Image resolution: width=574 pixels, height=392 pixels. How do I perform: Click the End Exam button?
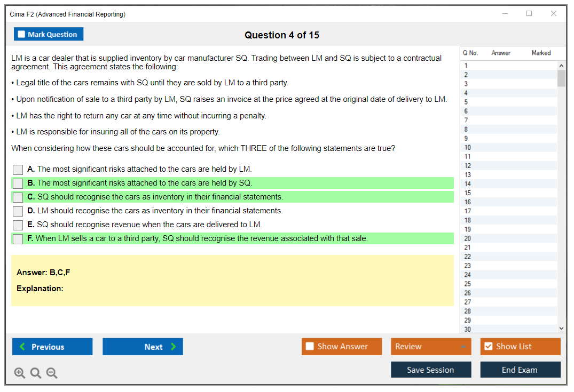(x=520, y=370)
